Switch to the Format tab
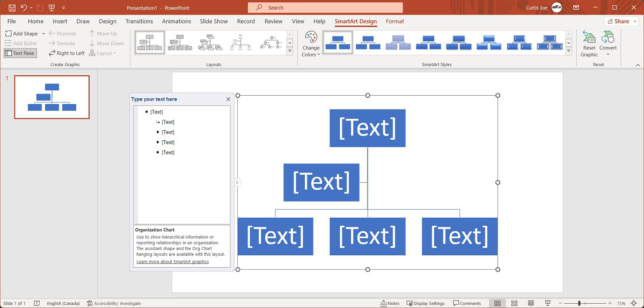 click(x=395, y=22)
